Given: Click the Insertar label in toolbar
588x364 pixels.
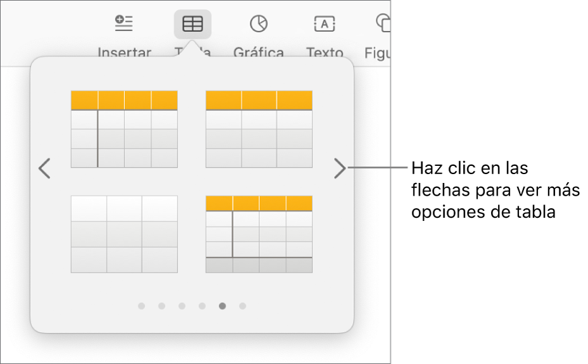Looking at the screenshot, I should 124,52.
